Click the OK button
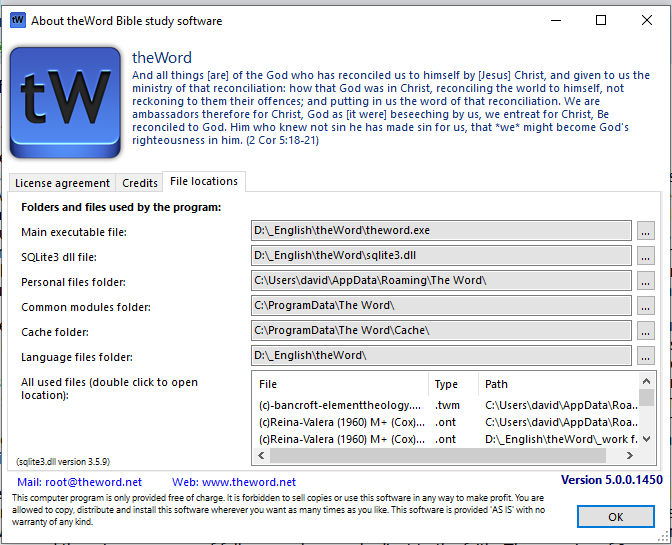The height and width of the screenshot is (545, 672). (615, 517)
